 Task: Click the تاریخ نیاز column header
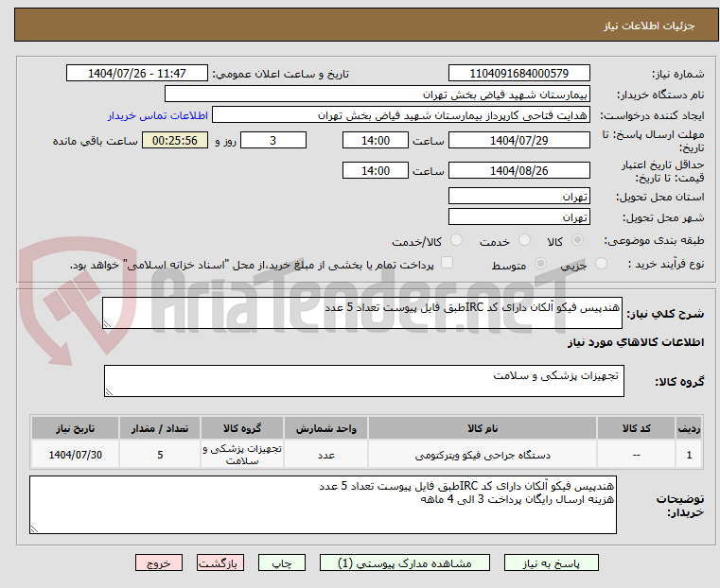76,428
